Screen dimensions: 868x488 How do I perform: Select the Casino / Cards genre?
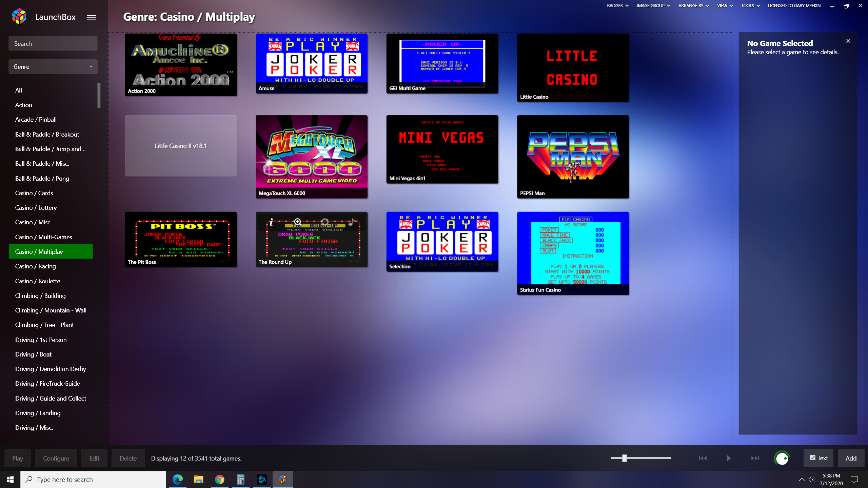click(x=51, y=193)
